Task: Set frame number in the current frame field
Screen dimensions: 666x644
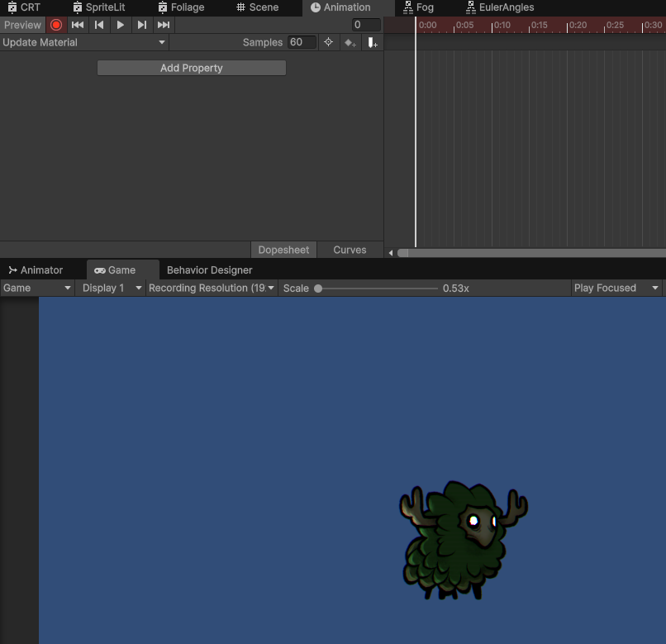Action: pyautogui.click(x=366, y=25)
